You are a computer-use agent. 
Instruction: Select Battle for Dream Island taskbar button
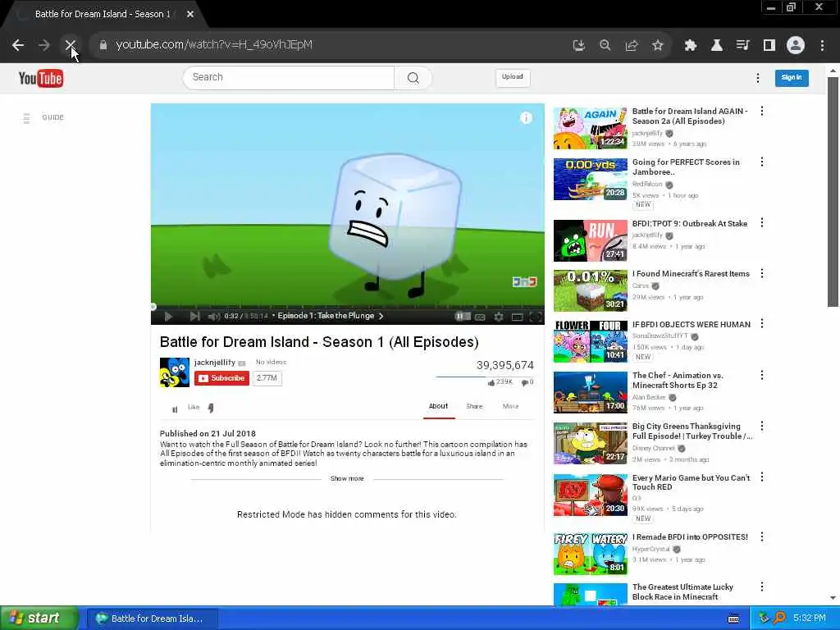click(152, 619)
